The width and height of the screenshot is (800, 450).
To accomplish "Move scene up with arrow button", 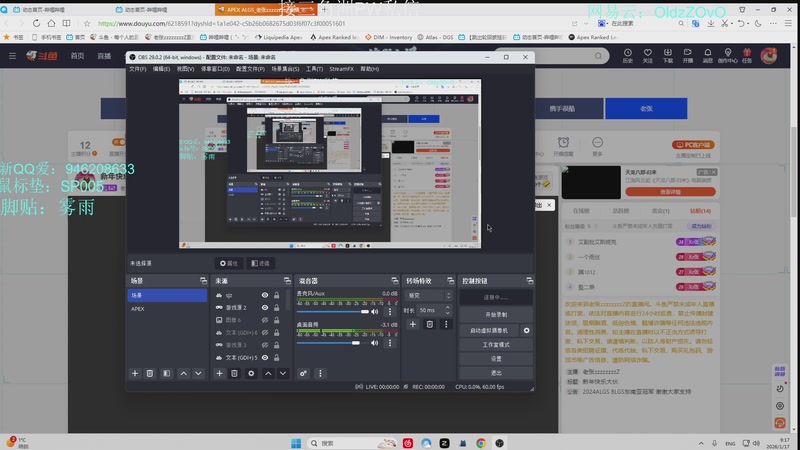I will [183, 373].
